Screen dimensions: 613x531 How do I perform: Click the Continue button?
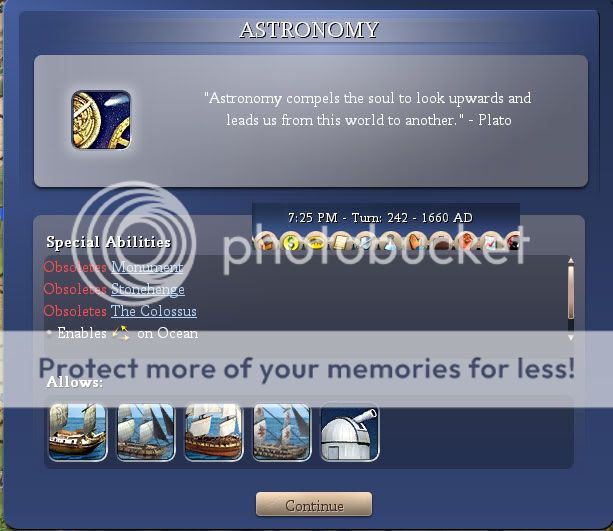(x=314, y=504)
